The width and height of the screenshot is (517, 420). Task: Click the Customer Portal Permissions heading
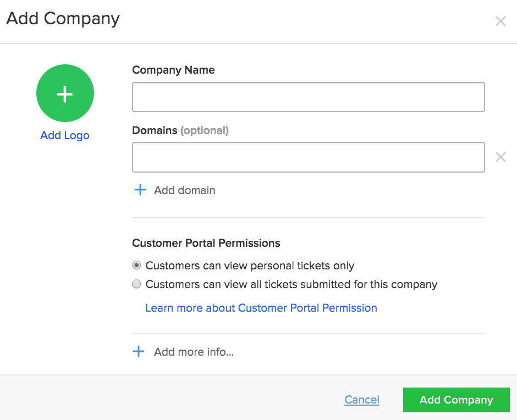206,243
